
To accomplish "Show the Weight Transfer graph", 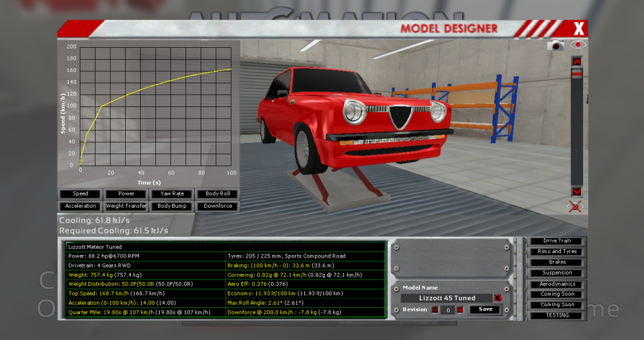I will pyautogui.click(x=126, y=206).
